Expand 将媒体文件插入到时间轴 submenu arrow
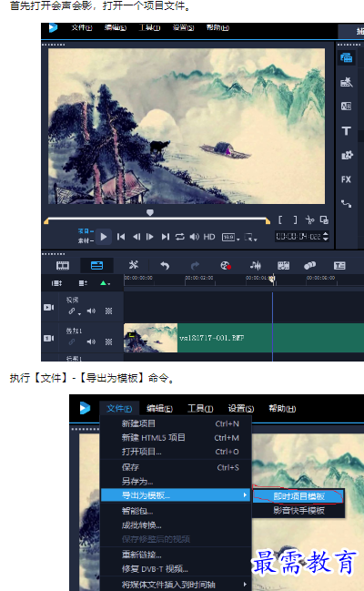The height and width of the screenshot is (591, 364). click(246, 584)
